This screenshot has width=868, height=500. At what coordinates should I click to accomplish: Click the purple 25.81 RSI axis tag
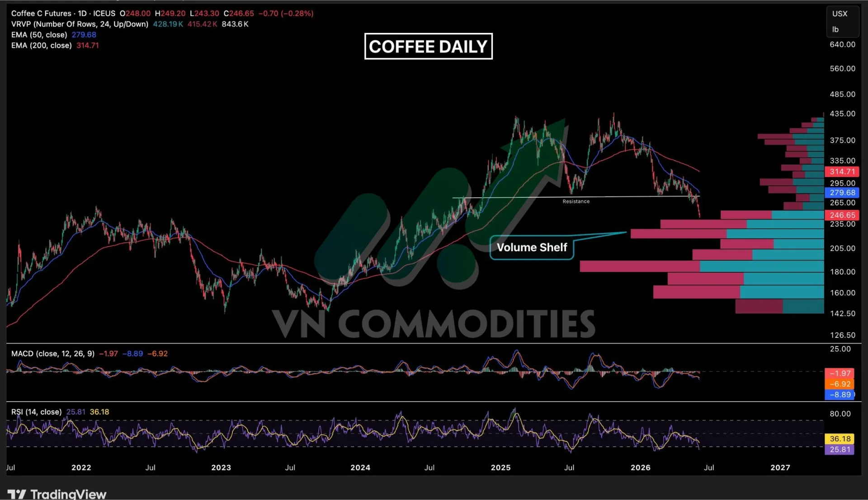[x=840, y=450]
